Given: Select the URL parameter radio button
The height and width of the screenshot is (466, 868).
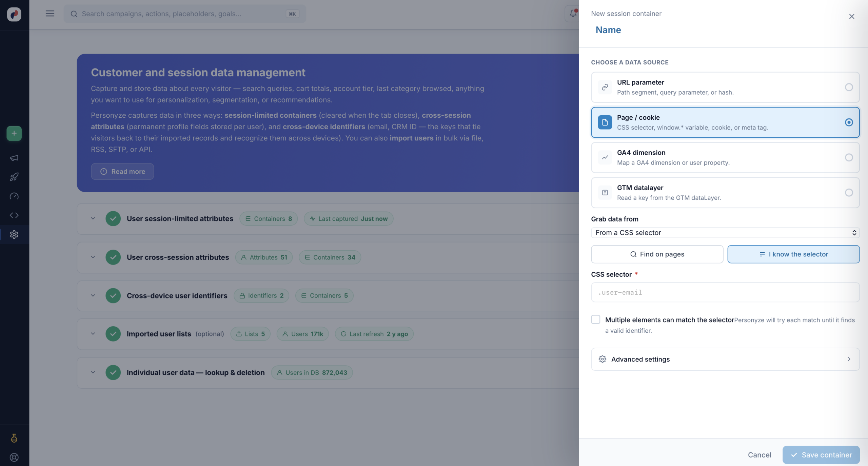Looking at the screenshot, I should tap(849, 87).
